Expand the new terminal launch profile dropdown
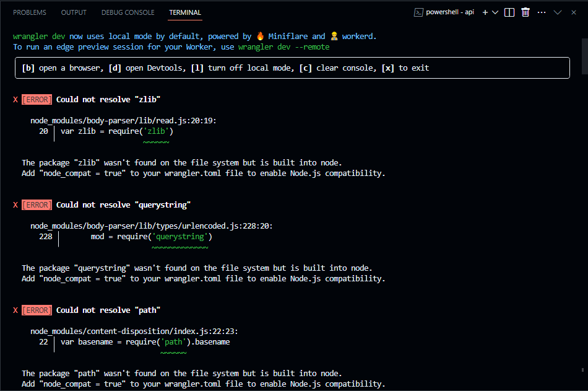The width and height of the screenshot is (588, 391). pyautogui.click(x=495, y=12)
